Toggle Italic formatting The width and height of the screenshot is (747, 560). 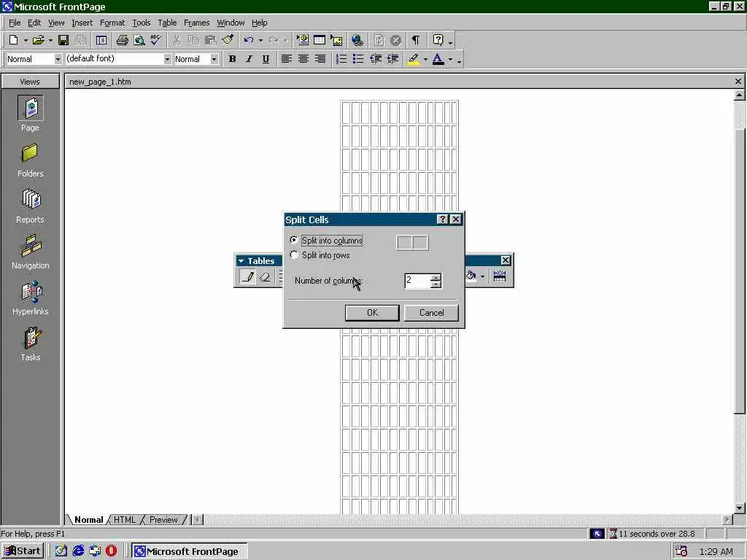[x=249, y=59]
